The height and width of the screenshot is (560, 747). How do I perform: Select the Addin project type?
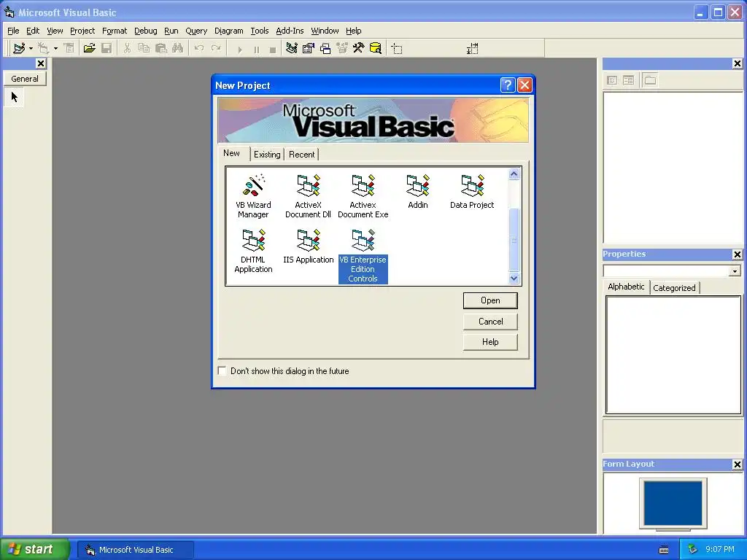coord(418,192)
